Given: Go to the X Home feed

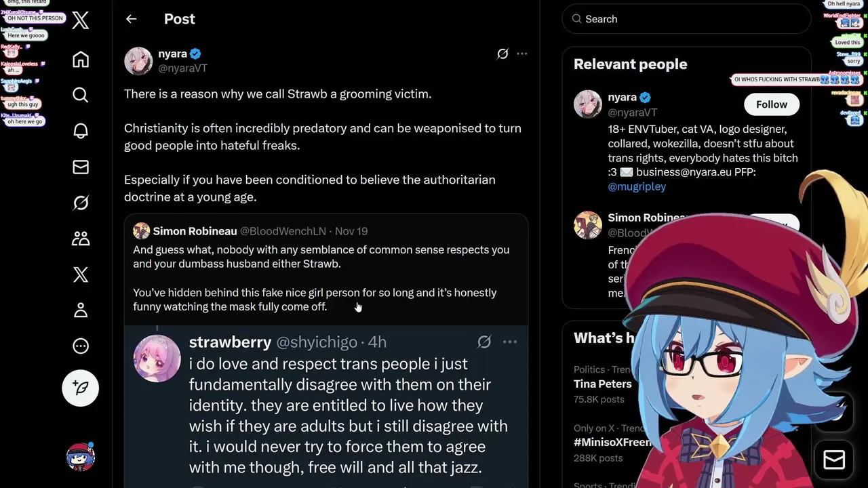Looking at the screenshot, I should (x=81, y=60).
